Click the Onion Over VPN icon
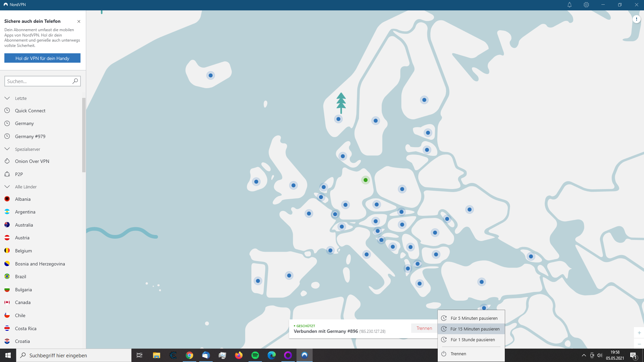644x362 pixels. (x=7, y=161)
